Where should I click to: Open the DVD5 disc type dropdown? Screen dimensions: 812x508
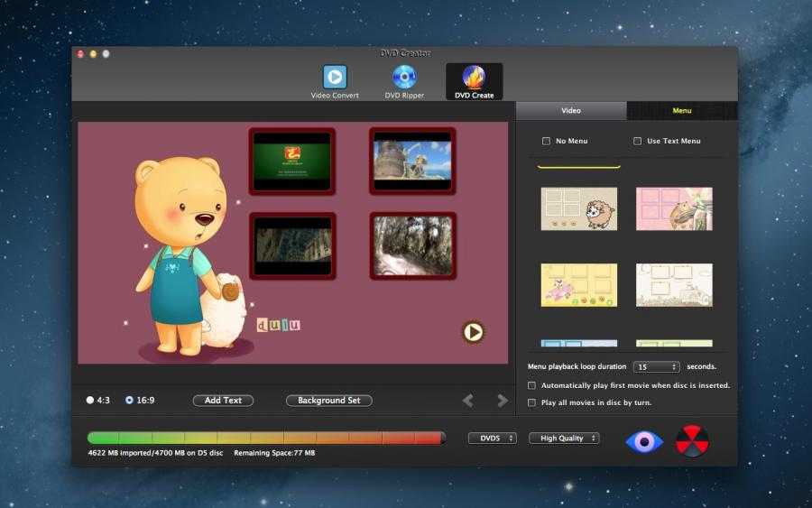point(493,439)
